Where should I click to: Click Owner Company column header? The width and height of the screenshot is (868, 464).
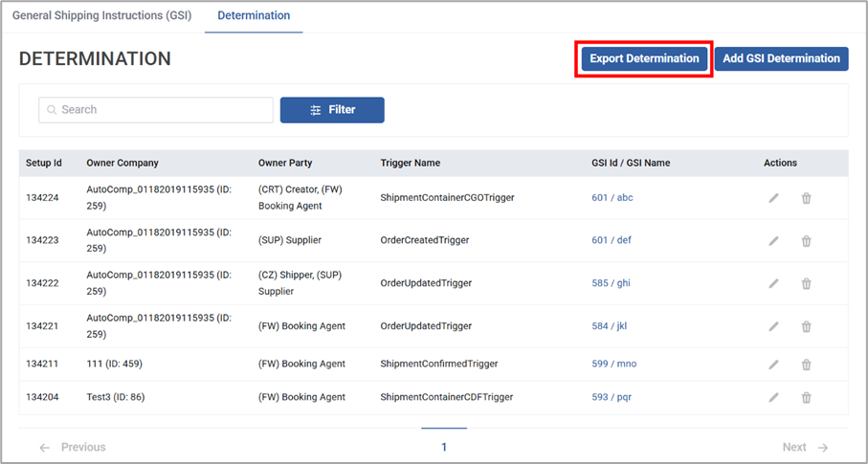pos(122,163)
